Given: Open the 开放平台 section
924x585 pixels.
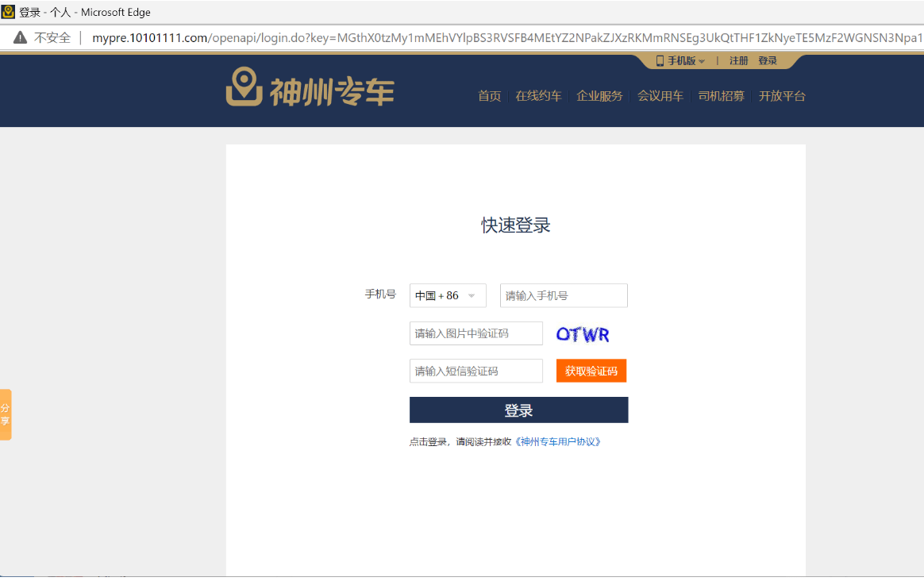Looking at the screenshot, I should pyautogui.click(x=782, y=96).
